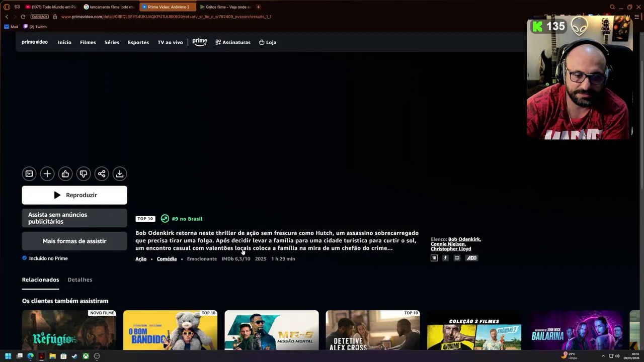Click the Comédia genre link
Screen dimensions: 644x362
[167, 259]
